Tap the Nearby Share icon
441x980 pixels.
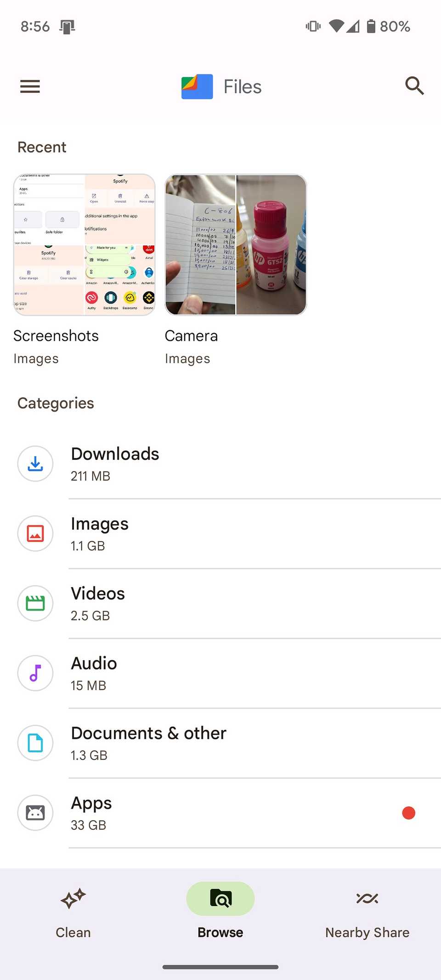(367, 898)
